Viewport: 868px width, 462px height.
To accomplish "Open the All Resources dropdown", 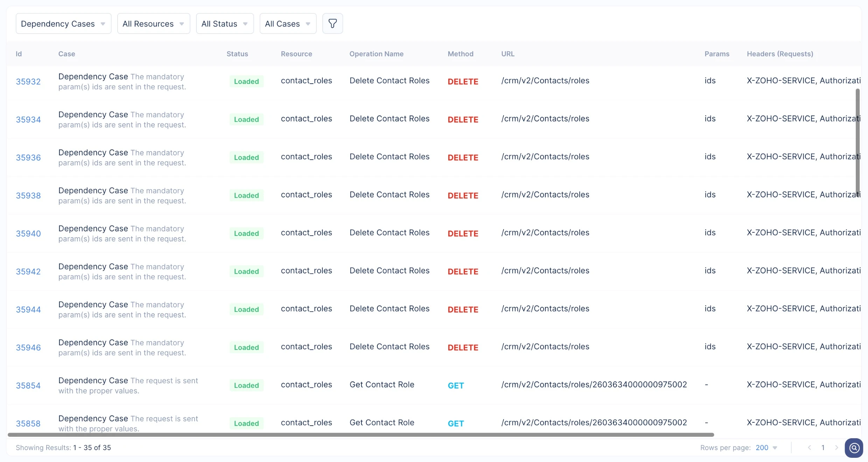I will [154, 23].
